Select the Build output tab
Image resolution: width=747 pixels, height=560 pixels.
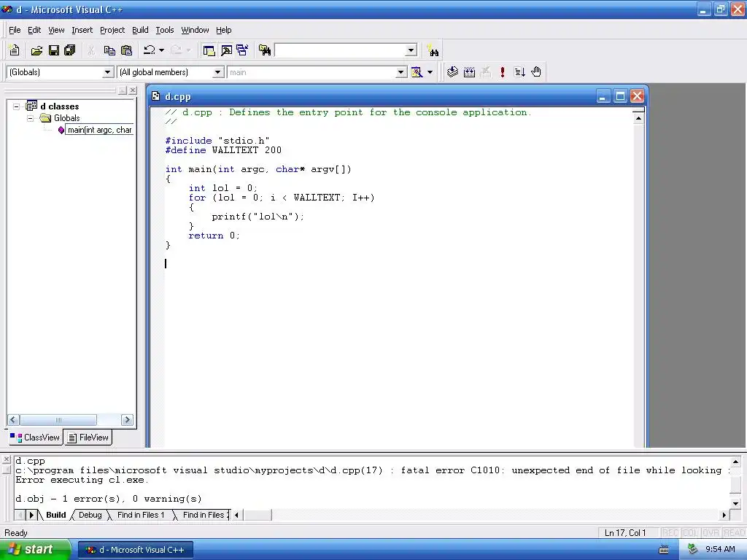coord(55,515)
